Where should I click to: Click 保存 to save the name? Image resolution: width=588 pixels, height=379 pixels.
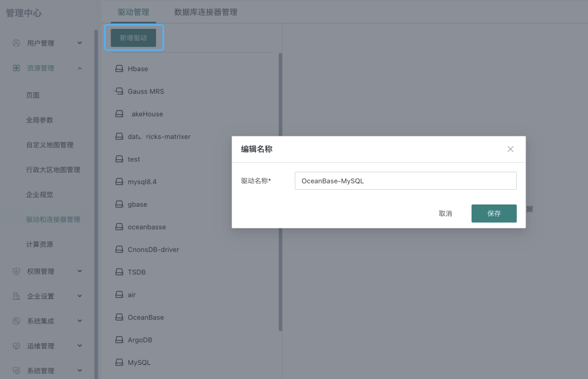(494, 213)
